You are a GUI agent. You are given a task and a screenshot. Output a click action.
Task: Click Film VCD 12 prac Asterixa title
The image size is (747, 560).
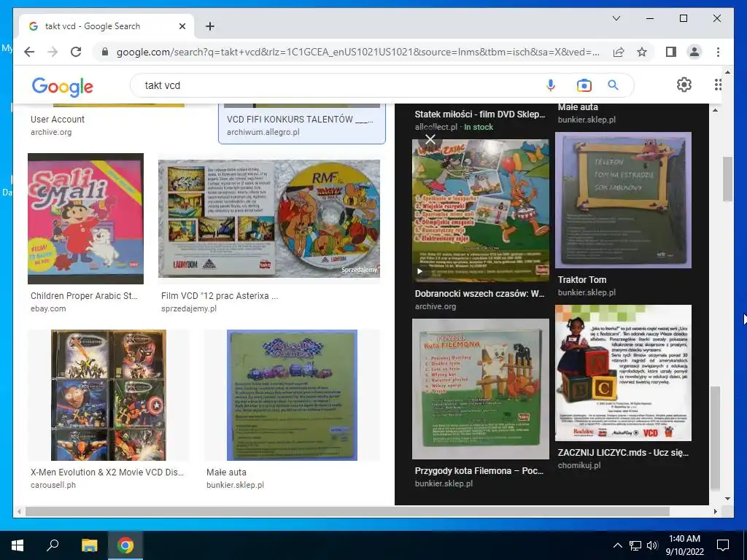click(x=220, y=296)
